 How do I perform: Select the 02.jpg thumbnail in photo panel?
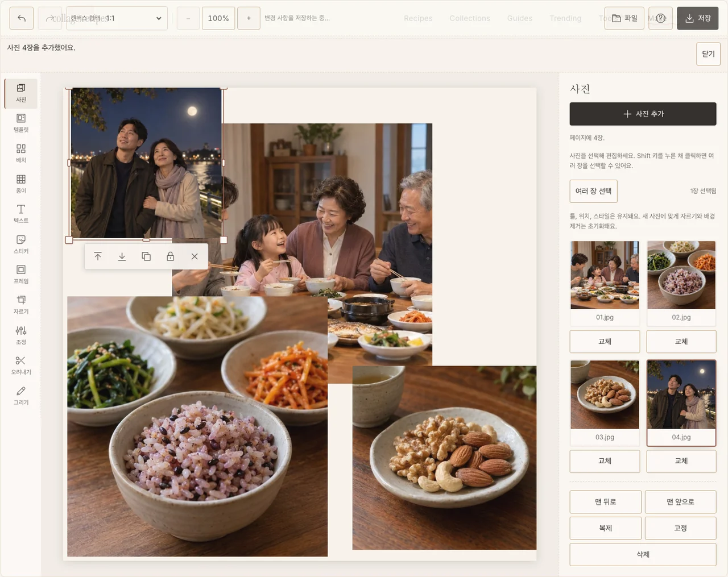pyautogui.click(x=681, y=283)
